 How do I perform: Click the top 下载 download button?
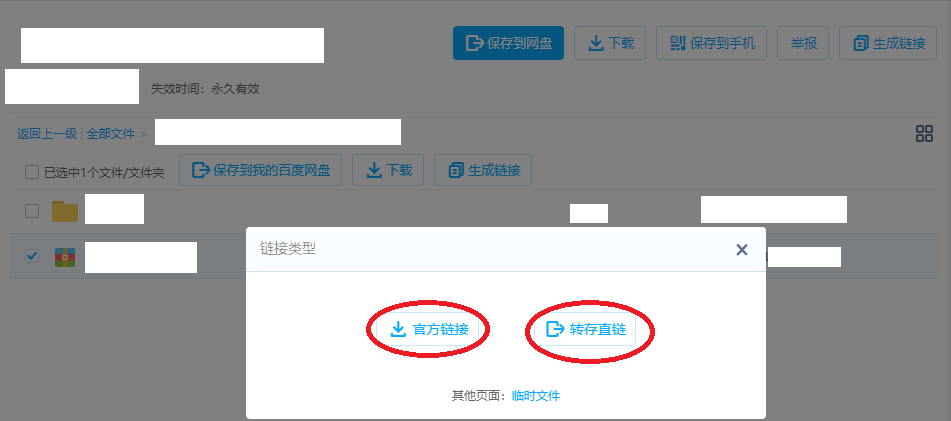[610, 43]
